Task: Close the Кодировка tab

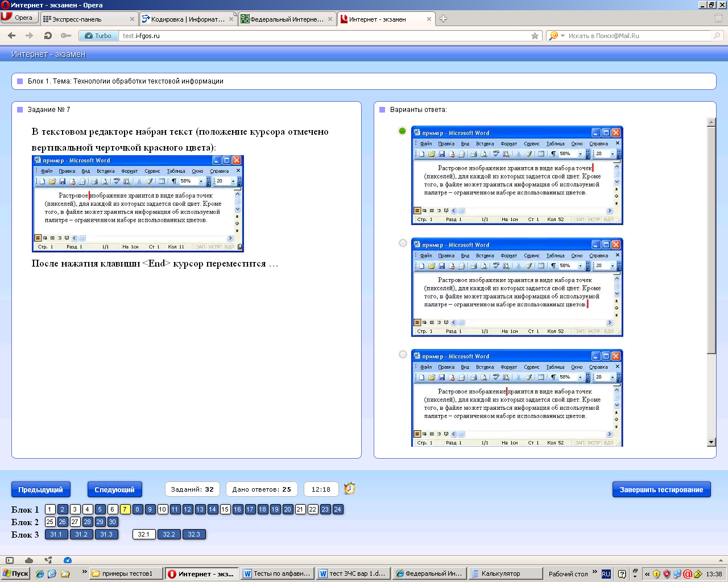Action: click(x=231, y=19)
